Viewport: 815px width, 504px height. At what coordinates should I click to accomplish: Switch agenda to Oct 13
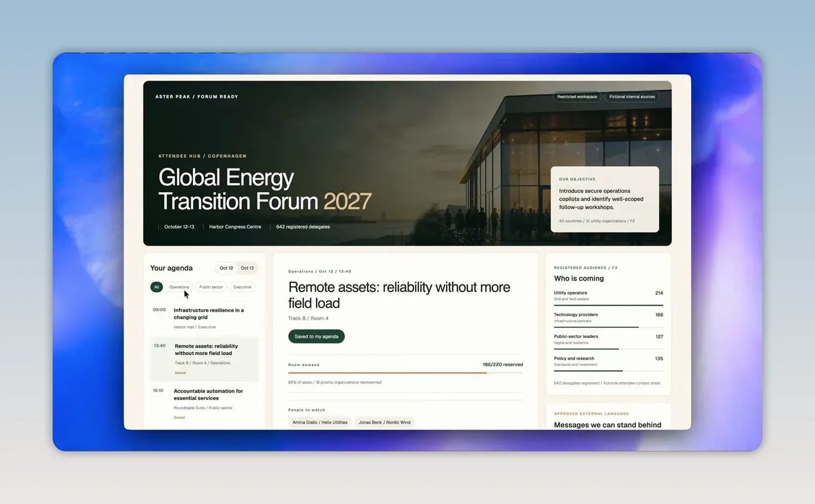(x=247, y=268)
